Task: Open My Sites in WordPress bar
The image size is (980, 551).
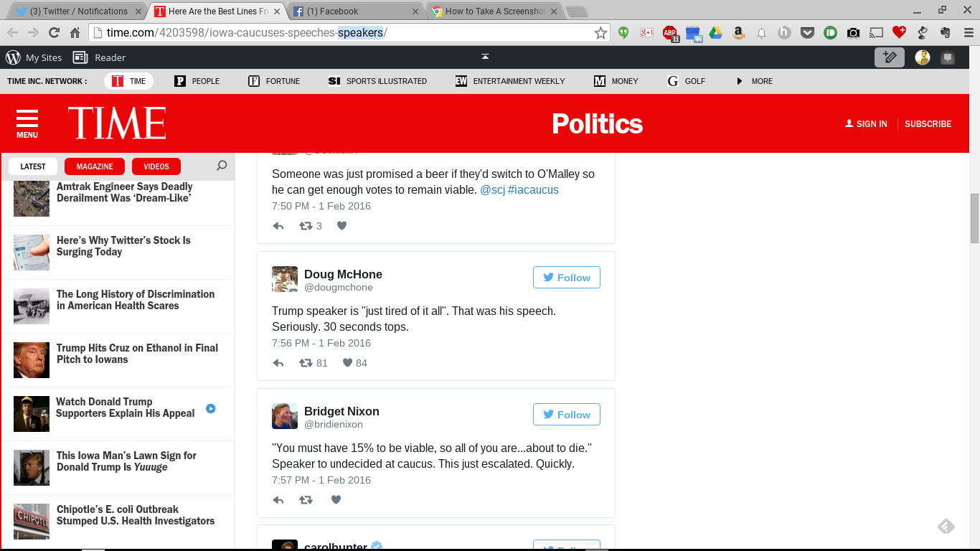Action: click(34, 57)
